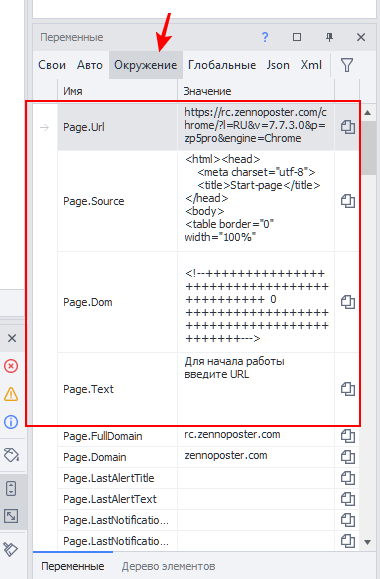The height and width of the screenshot is (579, 380).
Task: Copy the Page.LastAlertTitle value
Action: pyautogui.click(x=348, y=478)
